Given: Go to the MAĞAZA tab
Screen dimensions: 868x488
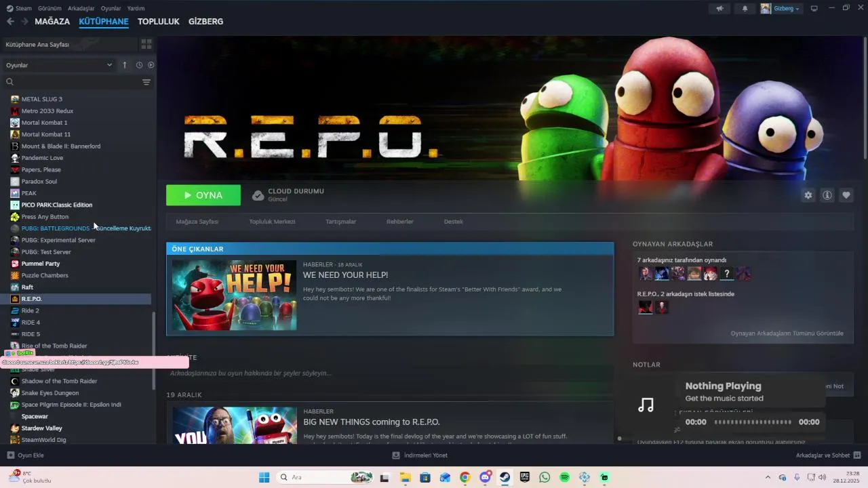Looking at the screenshot, I should pyautogui.click(x=52, y=22).
